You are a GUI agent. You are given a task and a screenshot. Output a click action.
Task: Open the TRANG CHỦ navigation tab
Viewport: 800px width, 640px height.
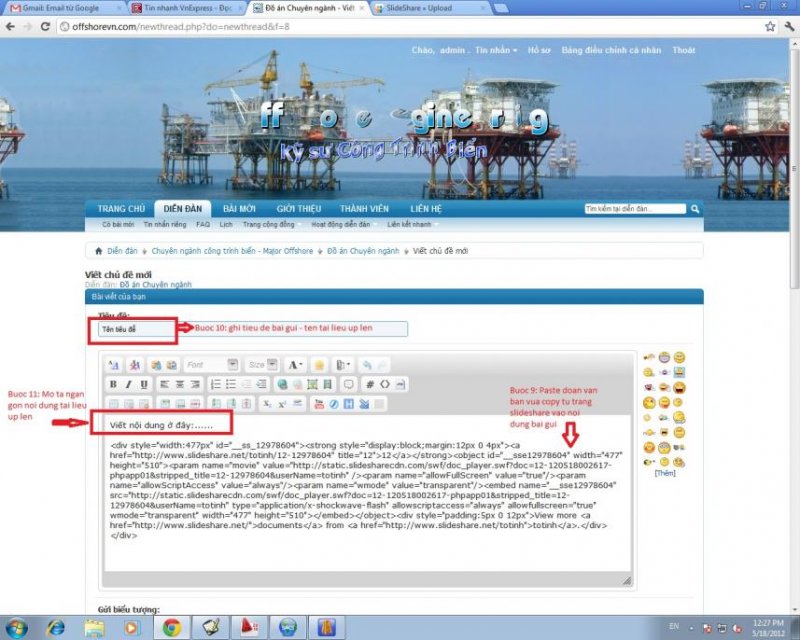pos(121,209)
